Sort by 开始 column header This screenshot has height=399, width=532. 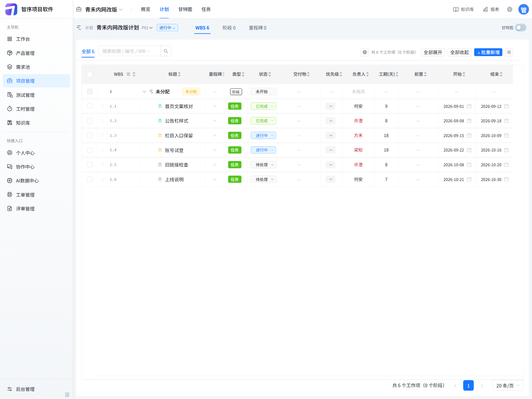pyautogui.click(x=459, y=74)
